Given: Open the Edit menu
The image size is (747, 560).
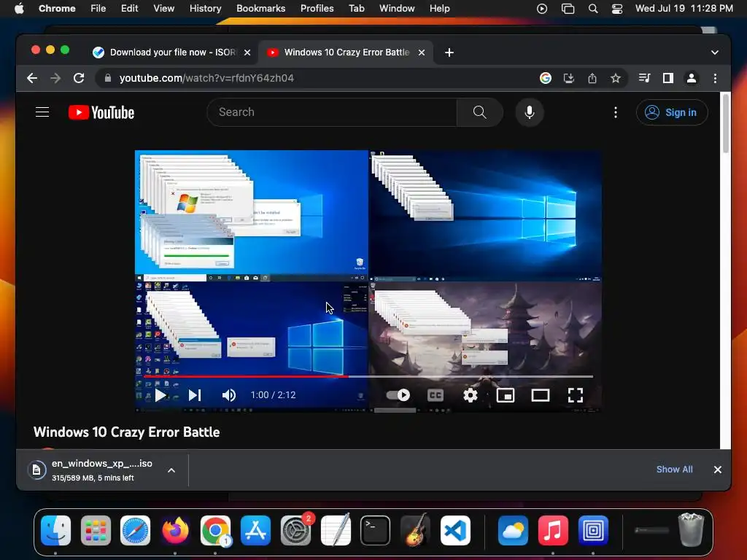Looking at the screenshot, I should (129, 9).
